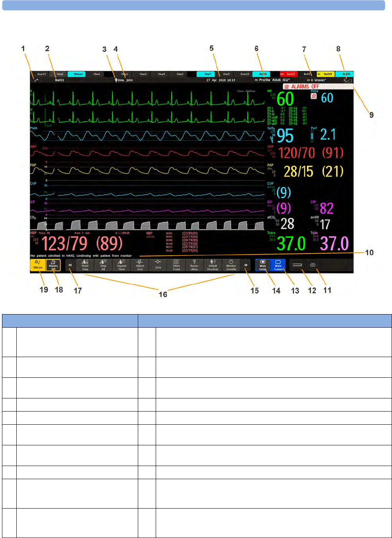Select the green Tcore numeric 37.0

(291, 243)
